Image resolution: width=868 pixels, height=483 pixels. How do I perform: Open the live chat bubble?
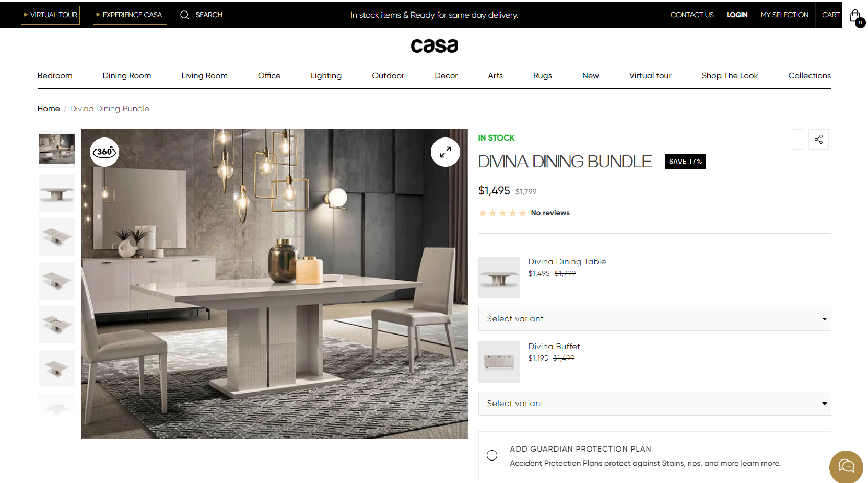click(x=846, y=466)
